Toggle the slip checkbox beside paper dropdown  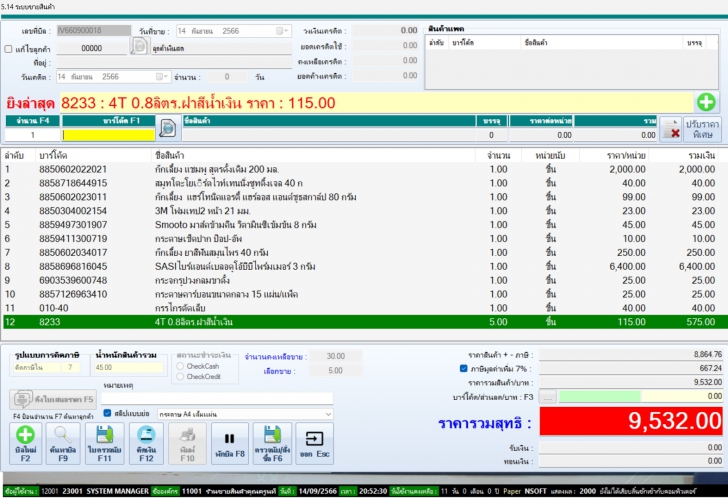click(107, 413)
